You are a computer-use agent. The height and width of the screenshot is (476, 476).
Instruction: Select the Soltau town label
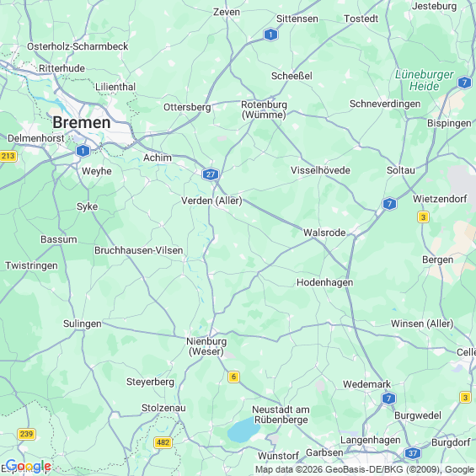tap(401, 170)
